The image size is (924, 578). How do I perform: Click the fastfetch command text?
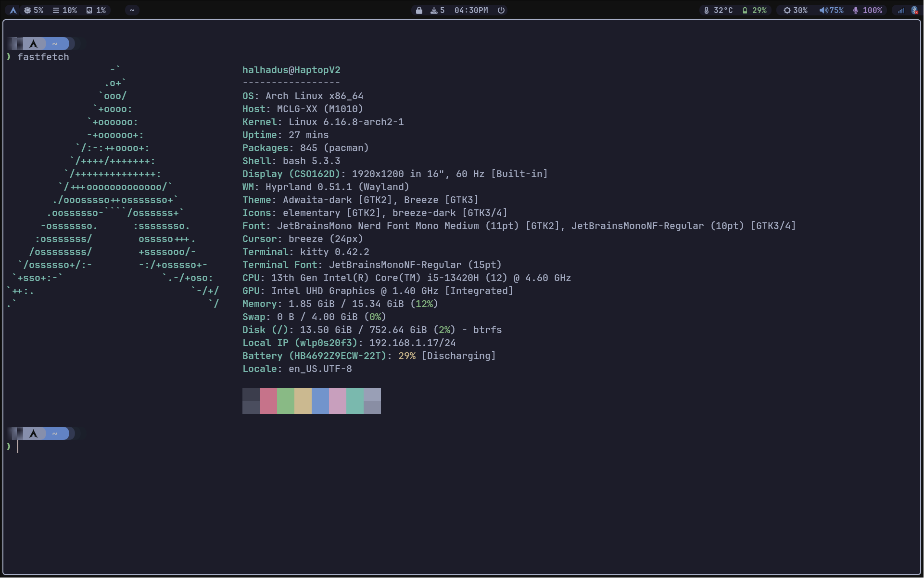tap(43, 57)
